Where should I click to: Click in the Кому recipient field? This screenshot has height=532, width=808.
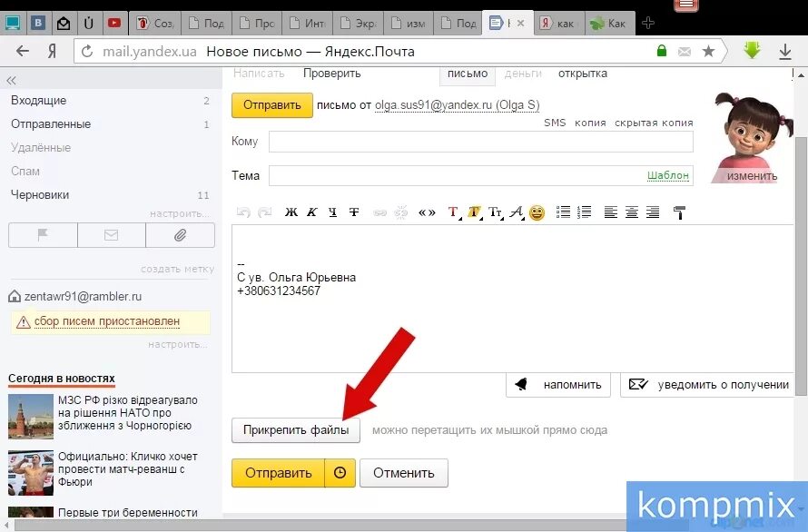(481, 142)
